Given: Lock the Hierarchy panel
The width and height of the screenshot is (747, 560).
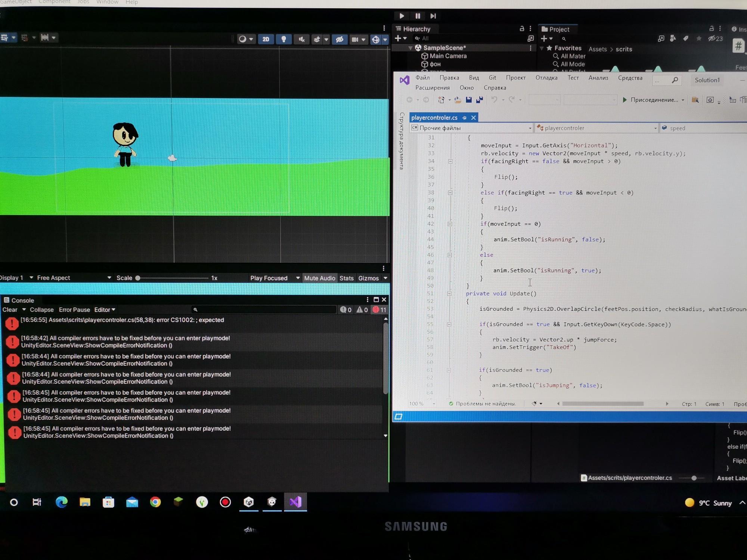Looking at the screenshot, I should (x=522, y=29).
